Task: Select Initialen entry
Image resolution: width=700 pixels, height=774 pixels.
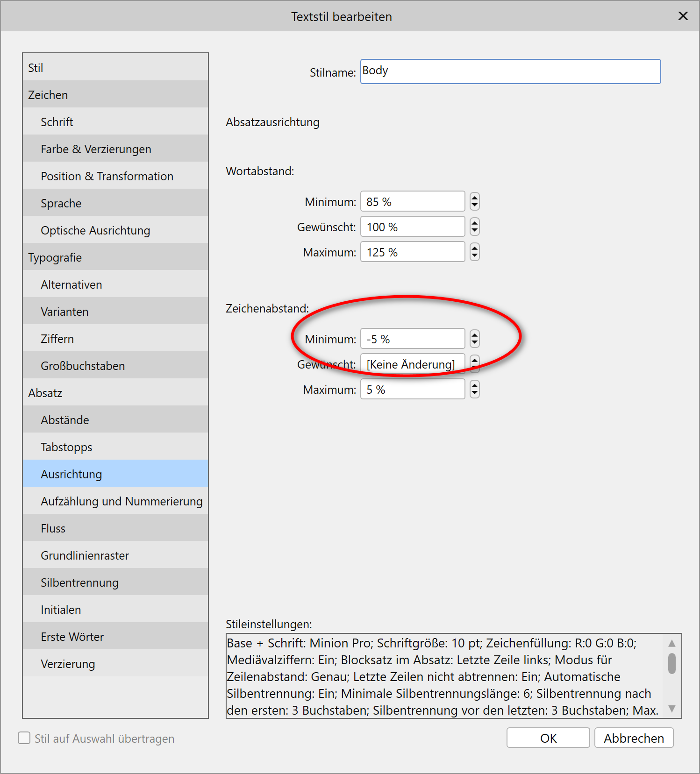Action: coord(115,609)
